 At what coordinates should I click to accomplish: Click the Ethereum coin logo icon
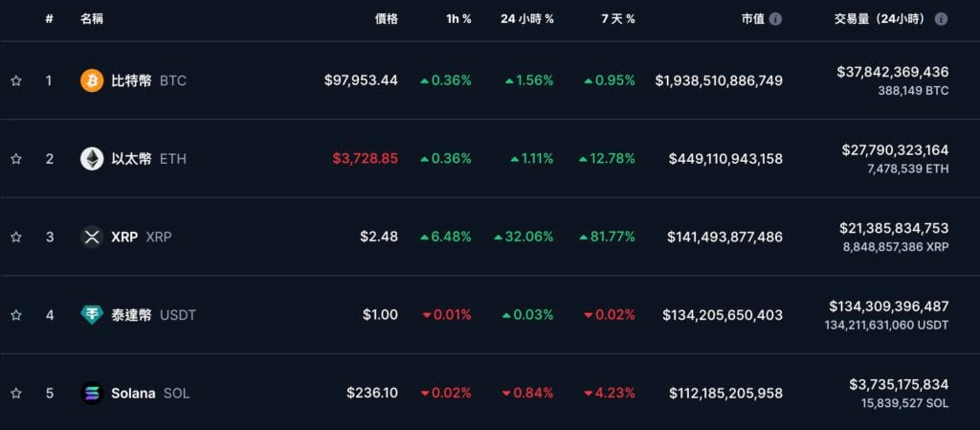[x=92, y=159]
